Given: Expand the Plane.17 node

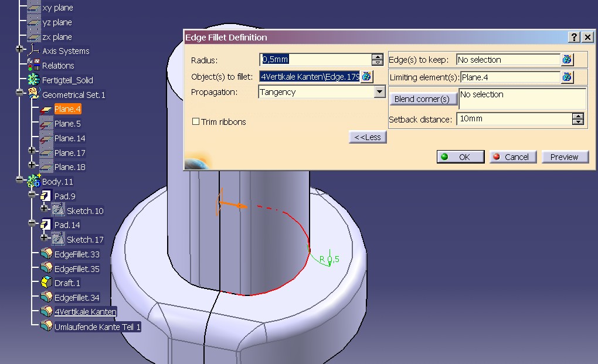Looking at the screenshot, I should pos(32,151).
